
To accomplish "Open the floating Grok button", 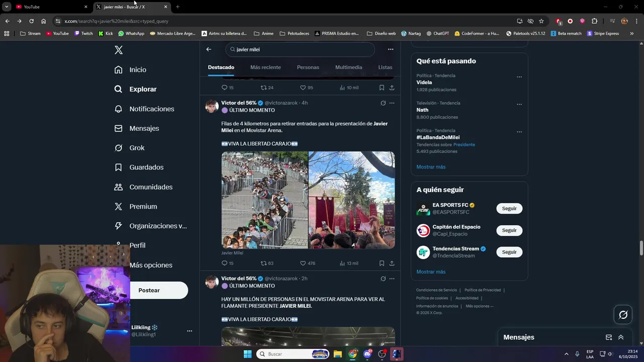I will pos(623,315).
